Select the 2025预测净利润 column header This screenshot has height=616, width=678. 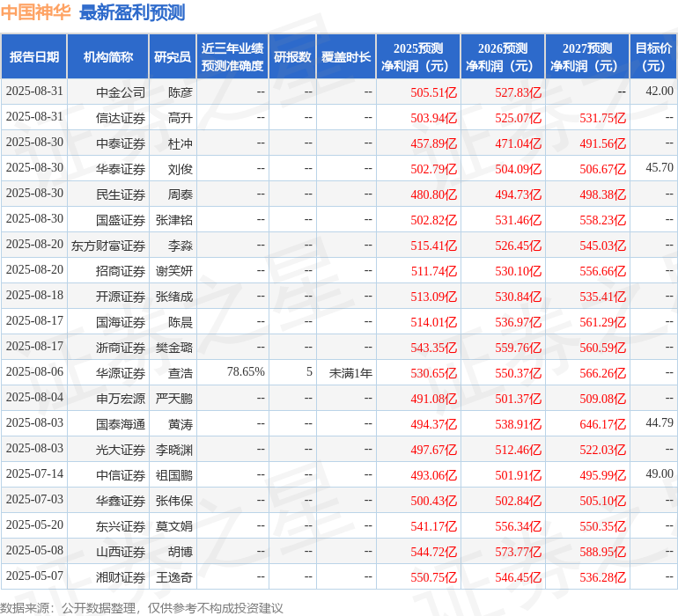(418, 56)
